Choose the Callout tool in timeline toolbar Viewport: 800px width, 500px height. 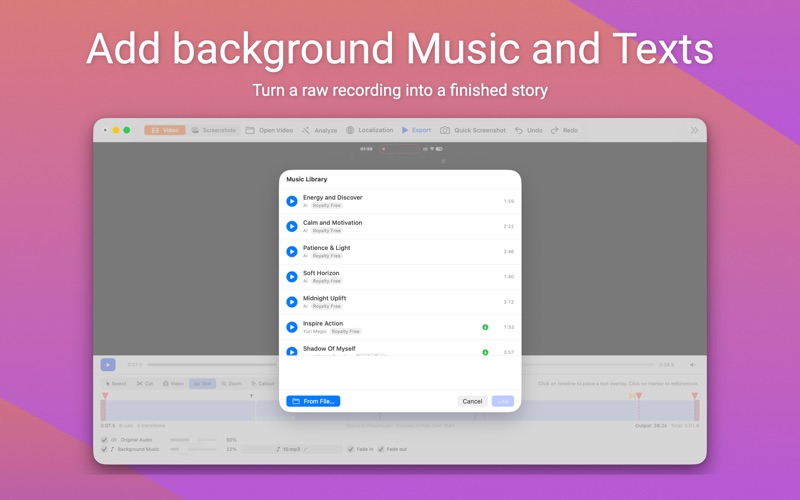(x=263, y=383)
